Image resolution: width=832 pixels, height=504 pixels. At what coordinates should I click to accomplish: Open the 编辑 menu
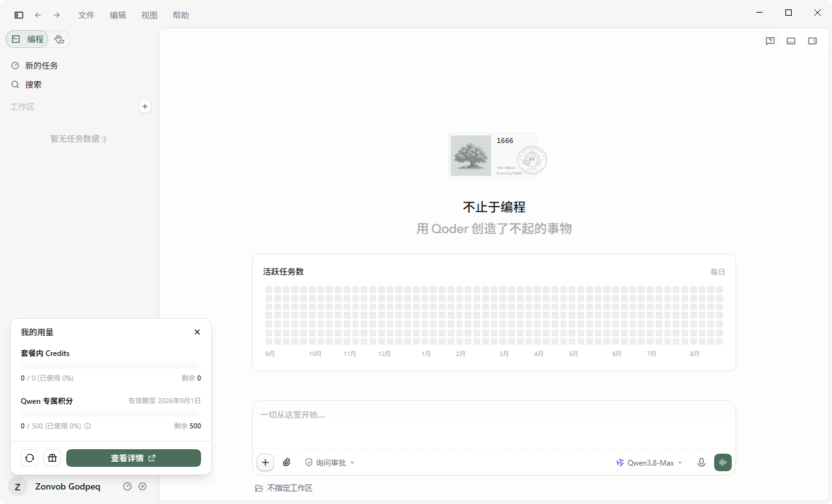118,15
